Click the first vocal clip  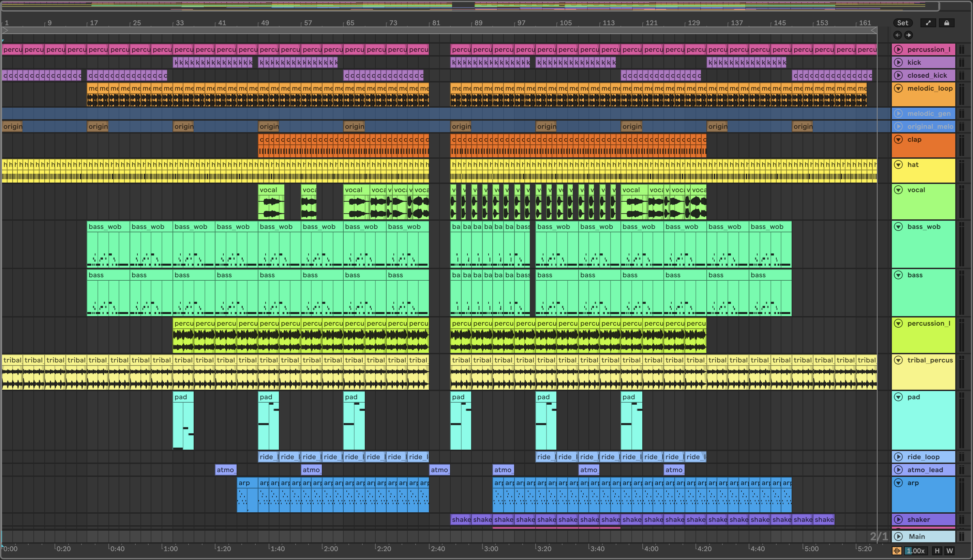(271, 190)
